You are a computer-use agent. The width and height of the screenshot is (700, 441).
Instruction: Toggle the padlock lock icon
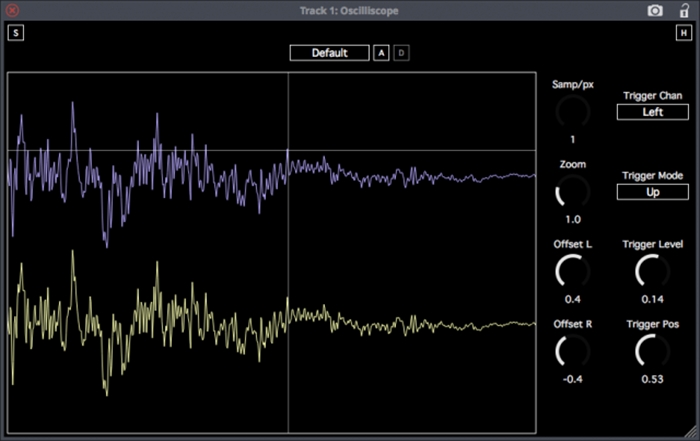[684, 10]
